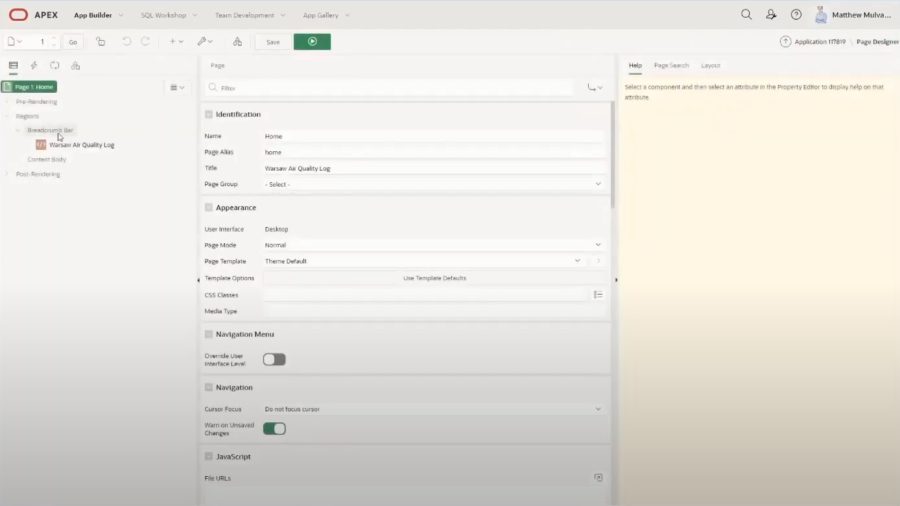Viewport: 900px width, 506px height.
Task: Run the page with the green play button
Action: point(312,41)
